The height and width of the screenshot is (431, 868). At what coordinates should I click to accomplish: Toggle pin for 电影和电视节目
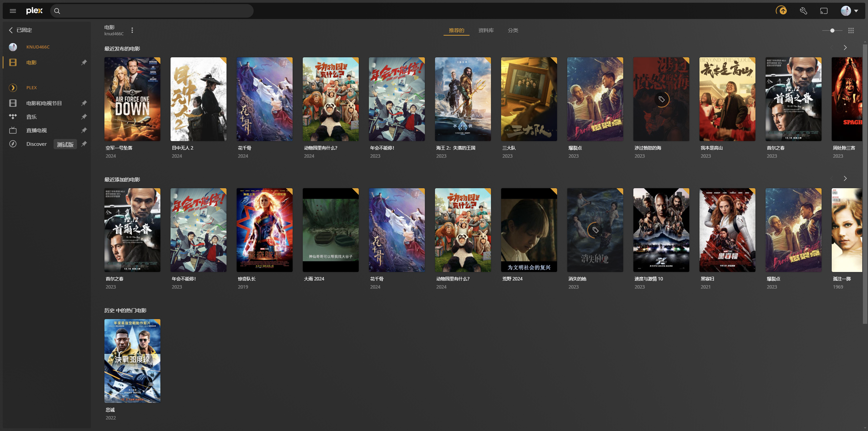(x=84, y=103)
